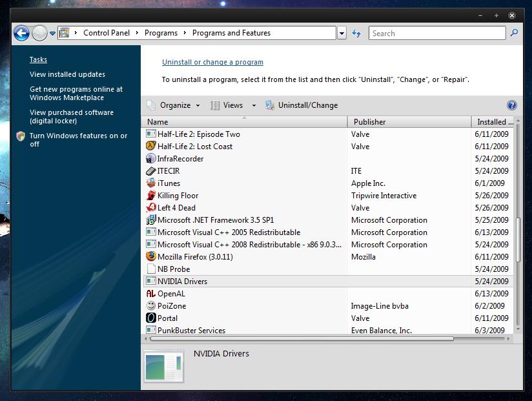Select the PunkBuster Services icon

click(x=151, y=330)
